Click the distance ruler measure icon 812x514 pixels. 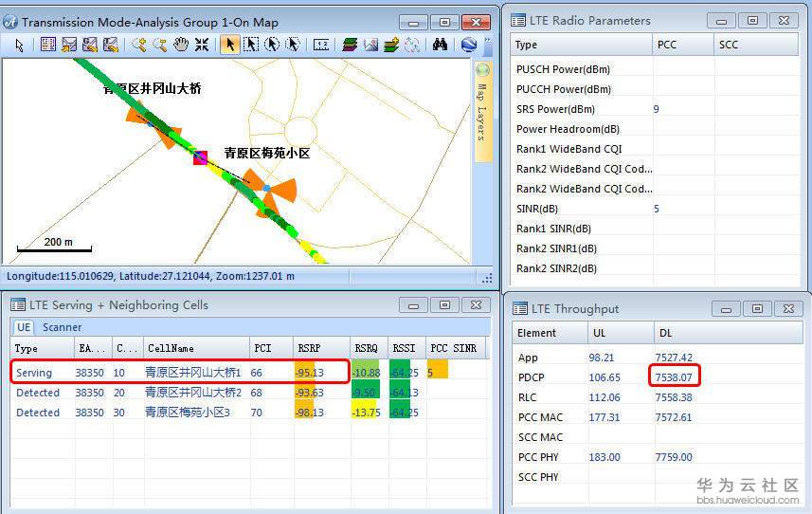321,46
